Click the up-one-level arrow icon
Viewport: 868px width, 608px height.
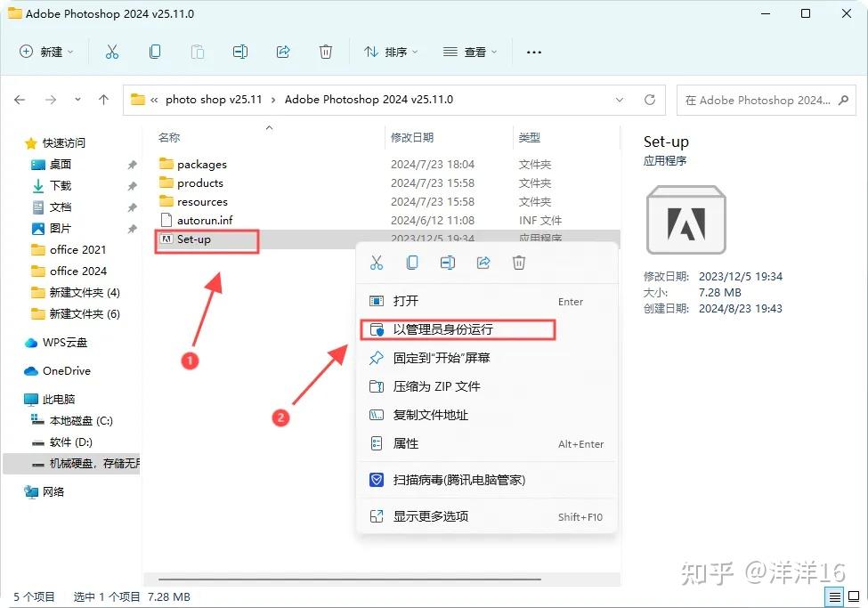point(103,101)
